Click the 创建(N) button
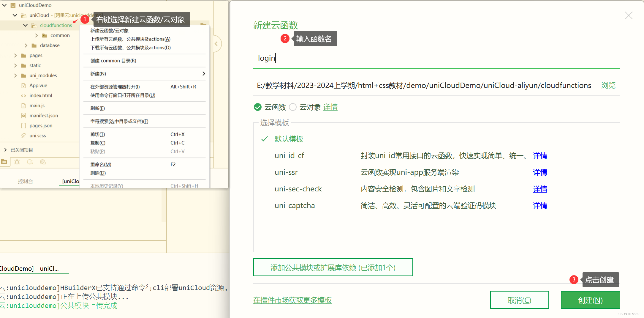Viewport: 644px width, 318px height. point(590,300)
